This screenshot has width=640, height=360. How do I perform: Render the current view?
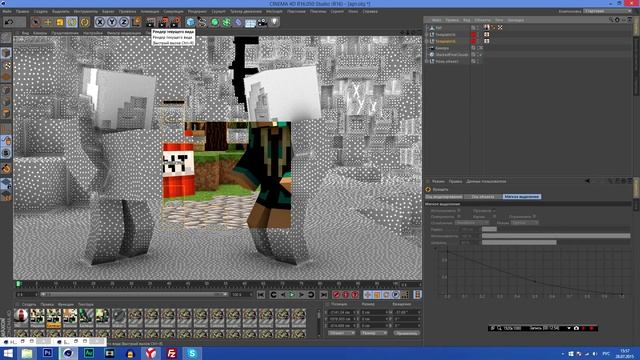point(151,22)
